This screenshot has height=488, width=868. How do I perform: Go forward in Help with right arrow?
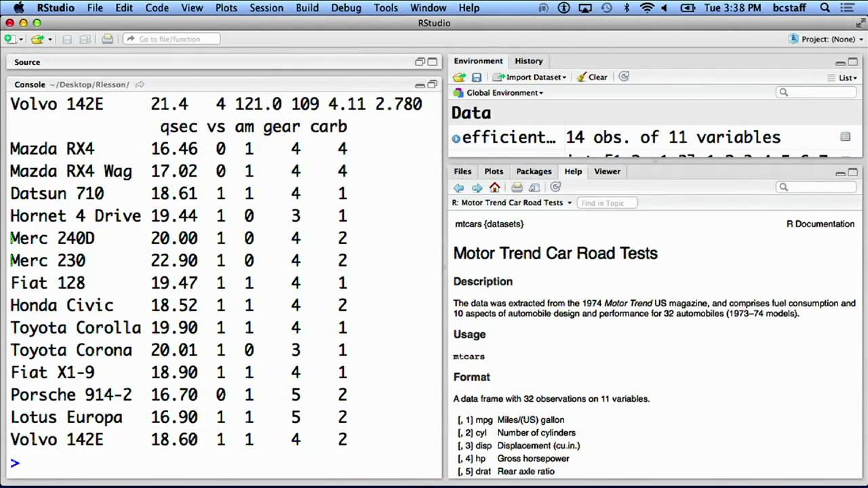(477, 188)
